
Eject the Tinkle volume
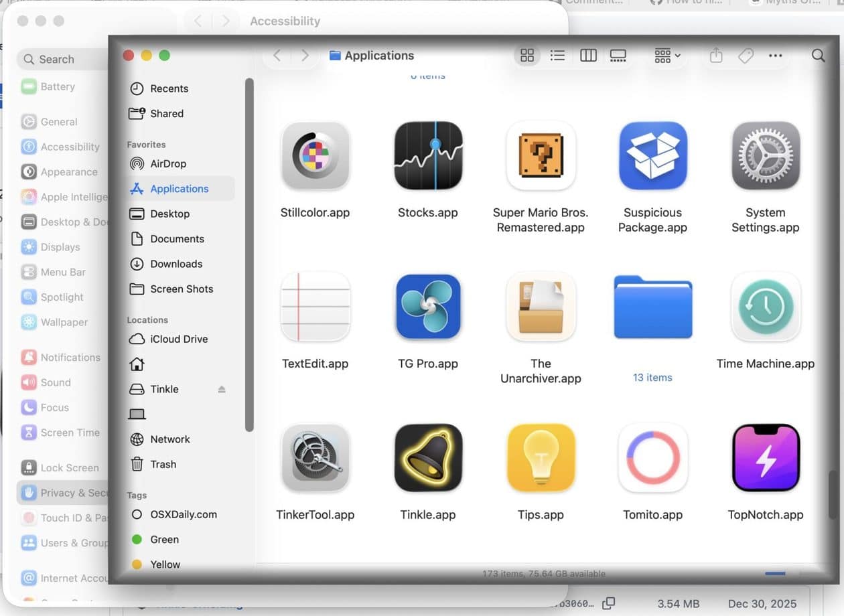click(221, 389)
